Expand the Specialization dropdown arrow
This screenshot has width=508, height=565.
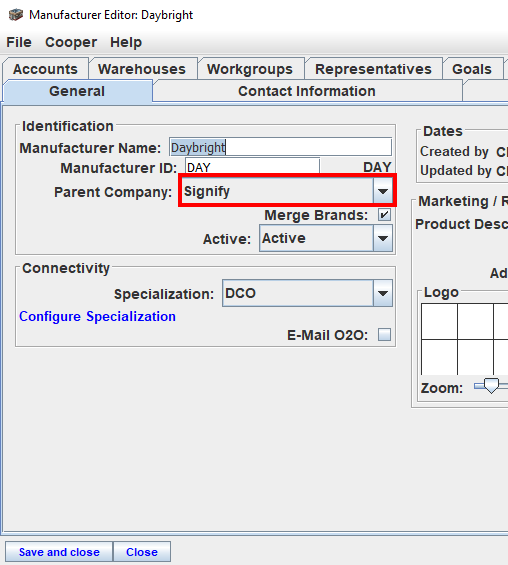coord(383,293)
